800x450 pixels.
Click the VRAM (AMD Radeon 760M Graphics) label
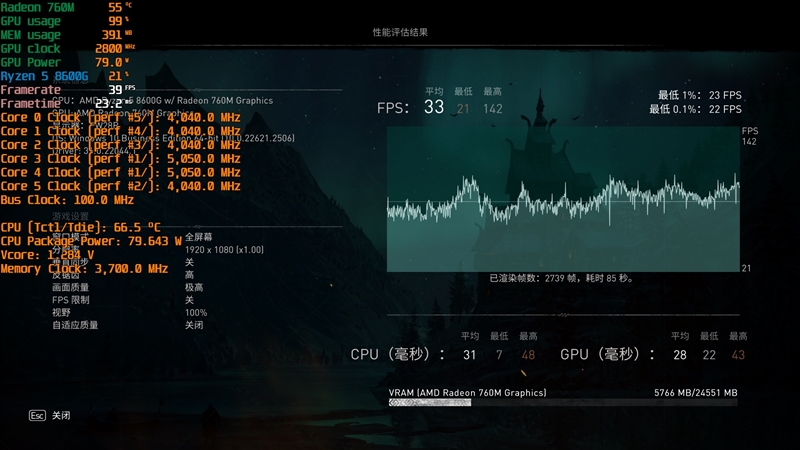coord(467,393)
